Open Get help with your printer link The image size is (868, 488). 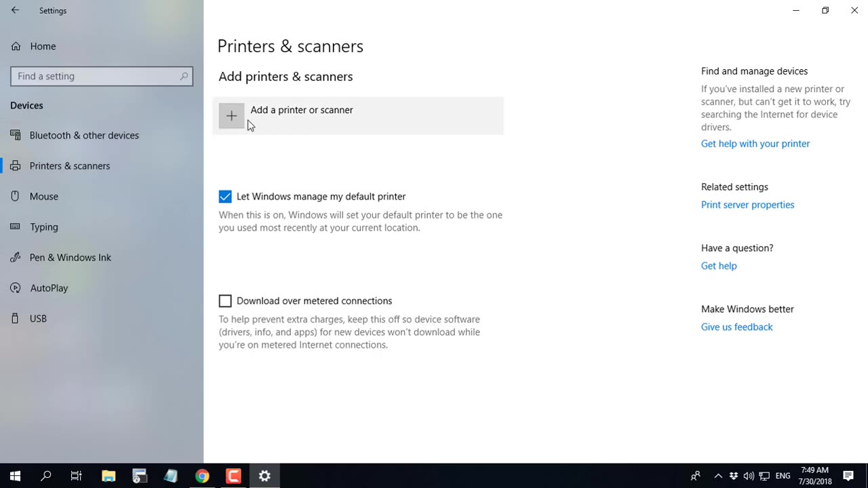(755, 144)
